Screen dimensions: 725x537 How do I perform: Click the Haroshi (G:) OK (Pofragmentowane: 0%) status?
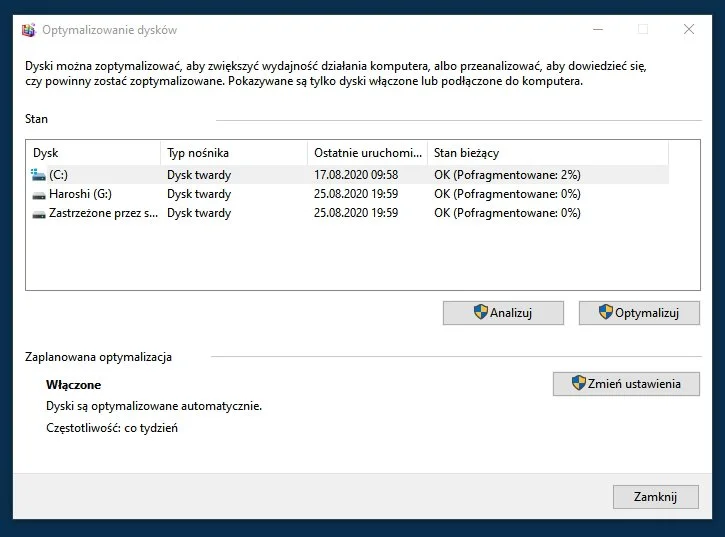point(507,194)
